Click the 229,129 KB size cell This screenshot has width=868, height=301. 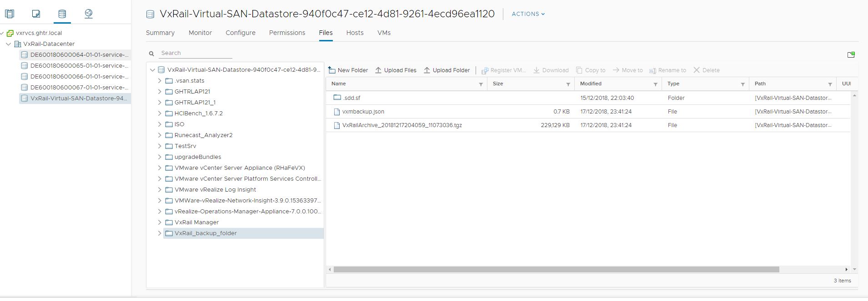point(555,125)
